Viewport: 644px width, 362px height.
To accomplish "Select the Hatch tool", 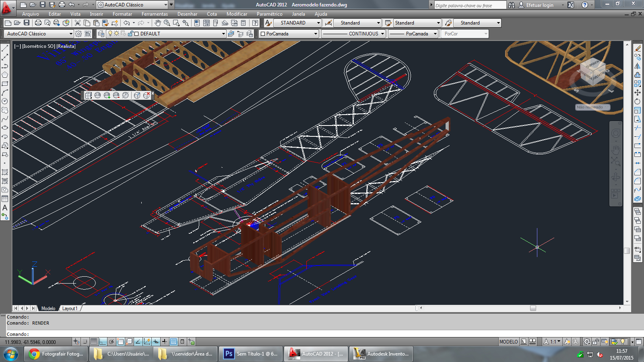I will tap(5, 172).
